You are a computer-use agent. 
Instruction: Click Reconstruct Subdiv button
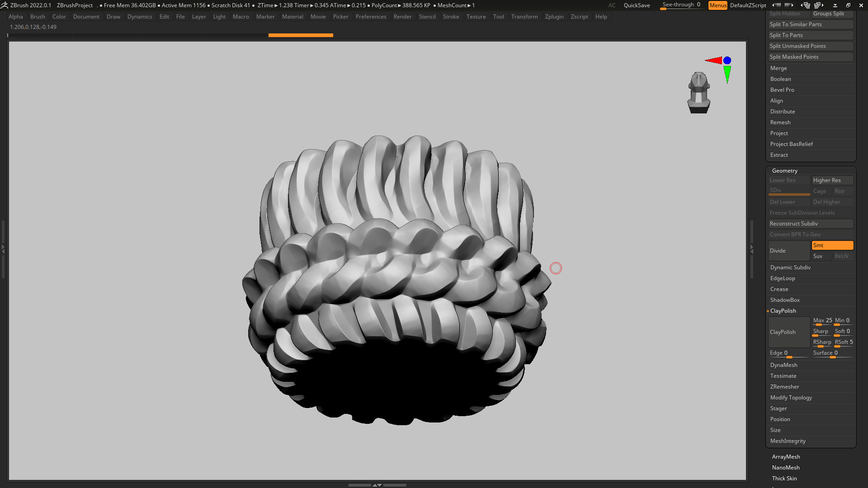811,224
